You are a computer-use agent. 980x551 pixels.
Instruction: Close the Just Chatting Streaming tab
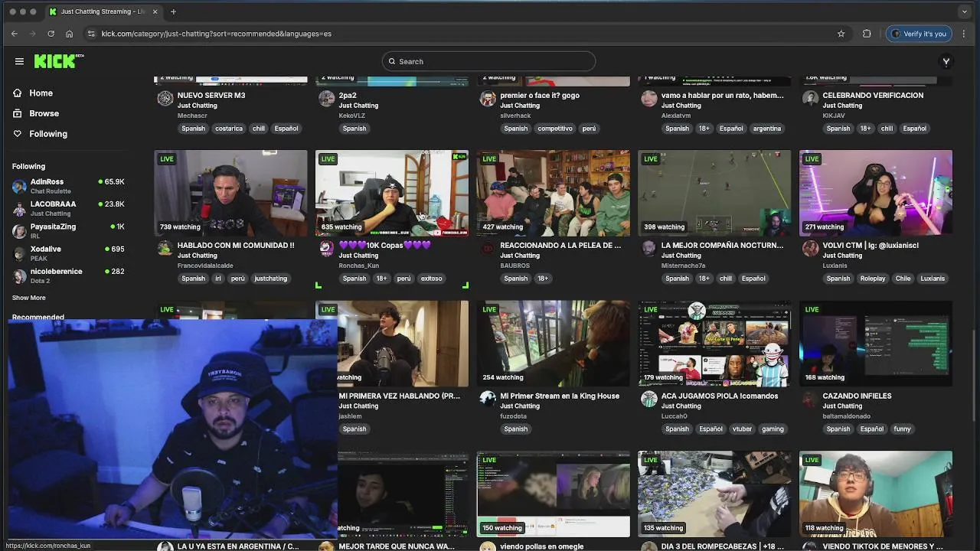[x=155, y=11]
